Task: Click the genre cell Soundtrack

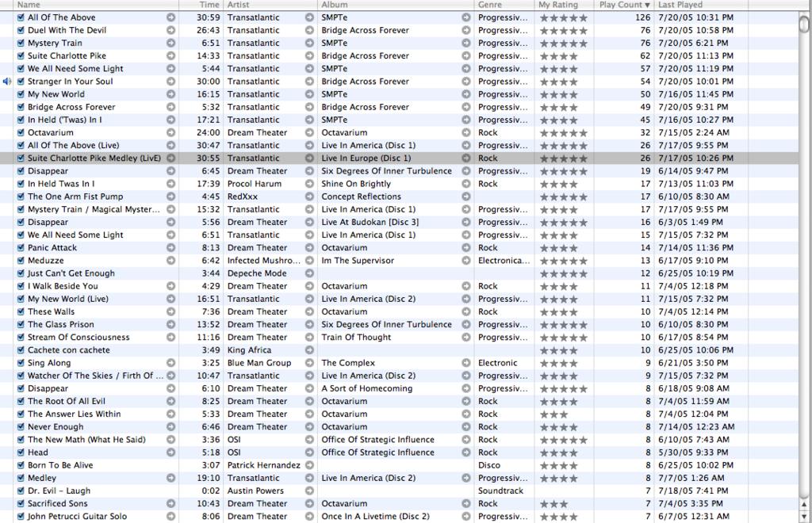Action: point(501,491)
